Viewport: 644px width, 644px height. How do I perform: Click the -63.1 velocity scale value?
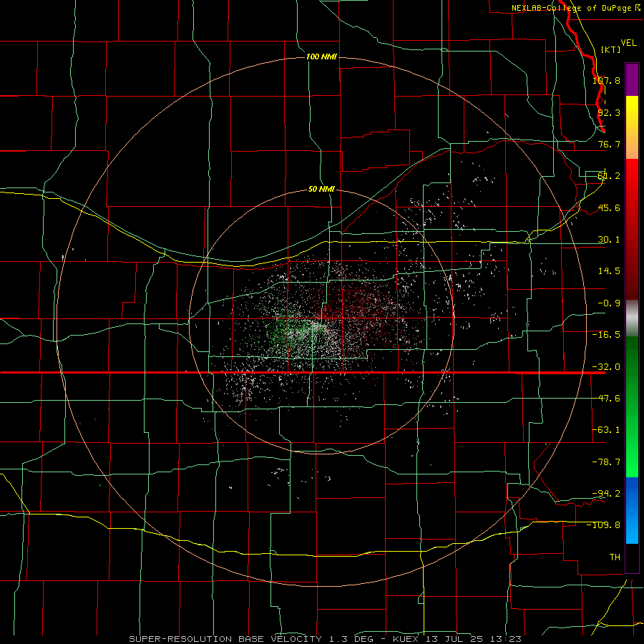coord(606,429)
